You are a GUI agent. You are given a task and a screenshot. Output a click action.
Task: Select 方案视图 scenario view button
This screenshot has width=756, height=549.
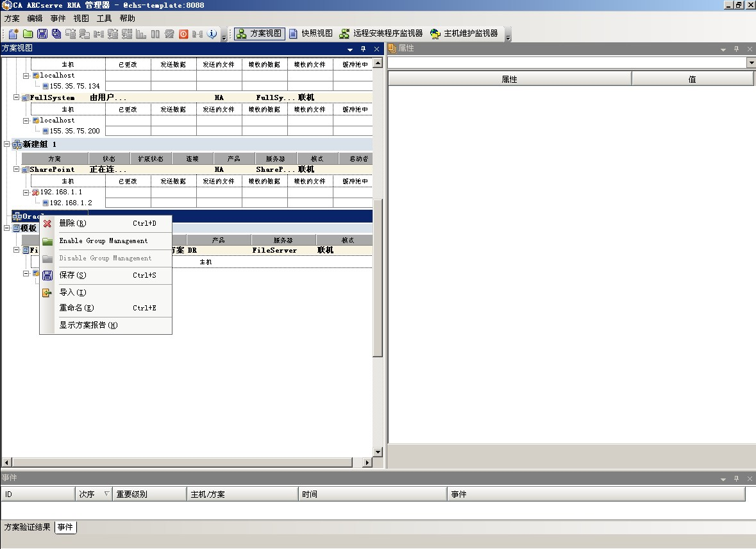pyautogui.click(x=259, y=33)
